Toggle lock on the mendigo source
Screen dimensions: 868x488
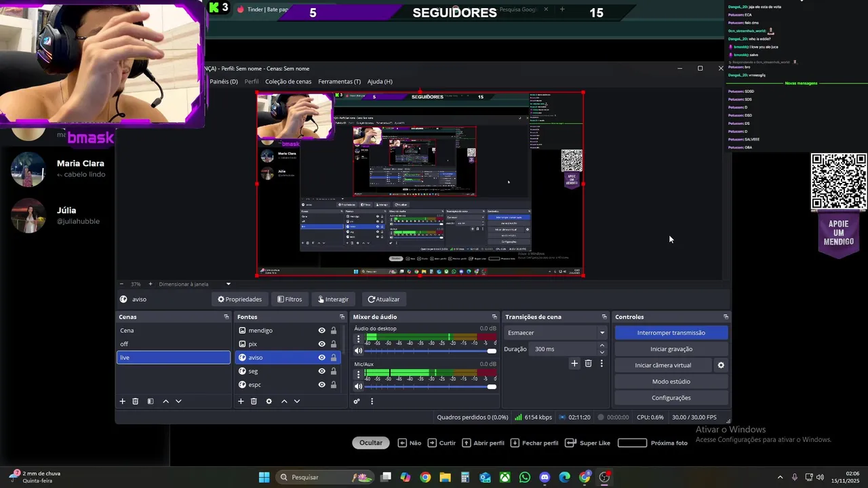[x=334, y=331]
